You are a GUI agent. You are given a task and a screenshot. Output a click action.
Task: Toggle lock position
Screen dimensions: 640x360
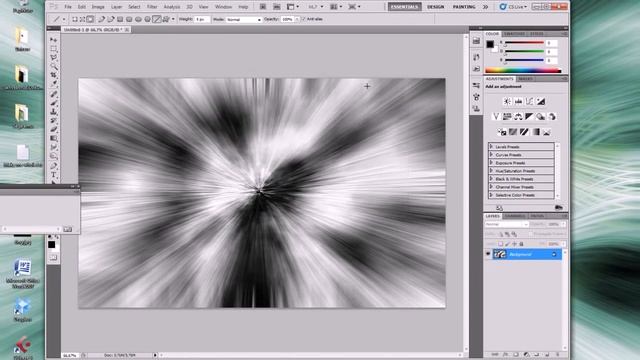pyautogui.click(x=514, y=244)
